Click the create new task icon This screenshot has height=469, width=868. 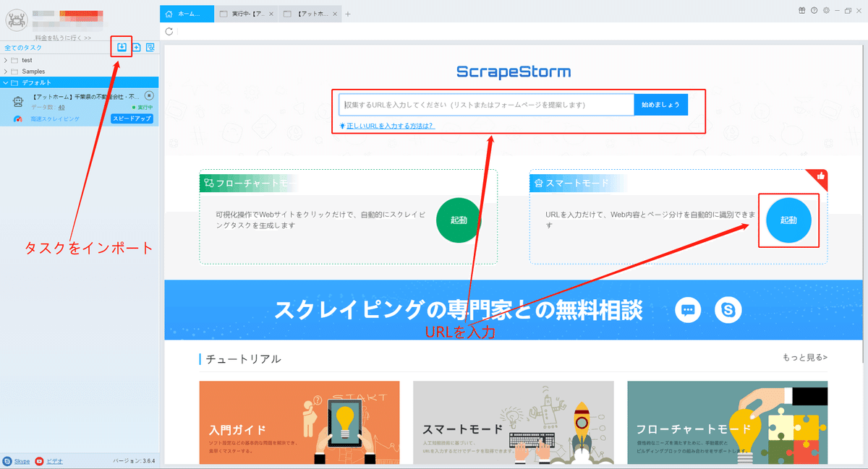tap(135, 46)
